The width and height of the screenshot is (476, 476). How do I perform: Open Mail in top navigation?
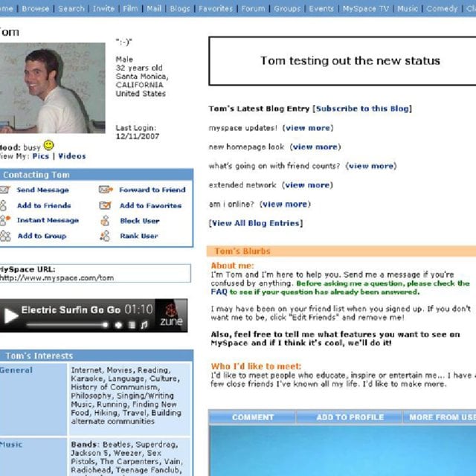coord(154,8)
